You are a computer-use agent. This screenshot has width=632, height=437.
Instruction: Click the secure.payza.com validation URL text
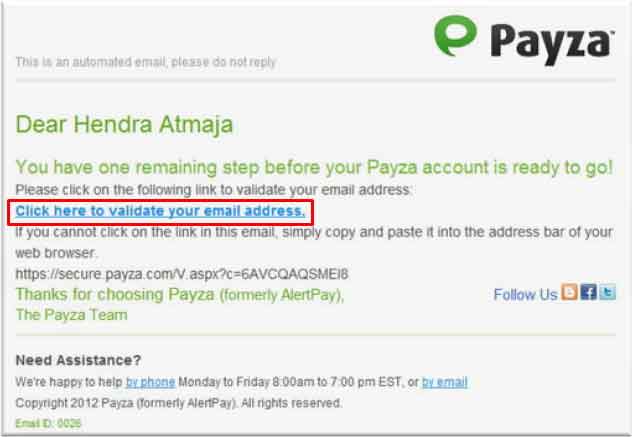pos(182,274)
